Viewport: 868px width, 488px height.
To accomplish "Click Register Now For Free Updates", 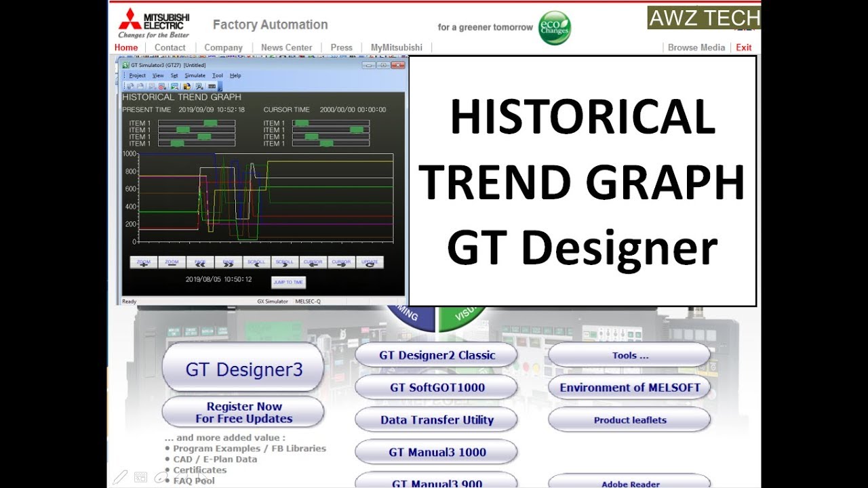I will pyautogui.click(x=243, y=412).
